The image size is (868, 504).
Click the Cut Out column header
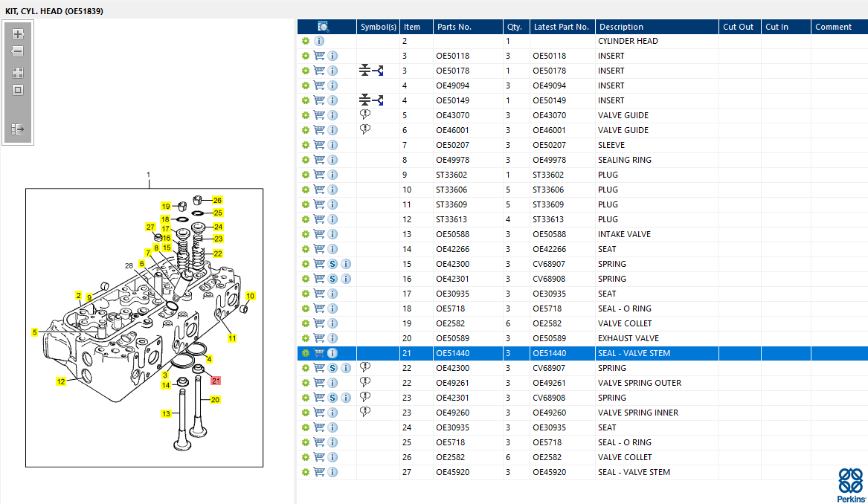coord(740,27)
